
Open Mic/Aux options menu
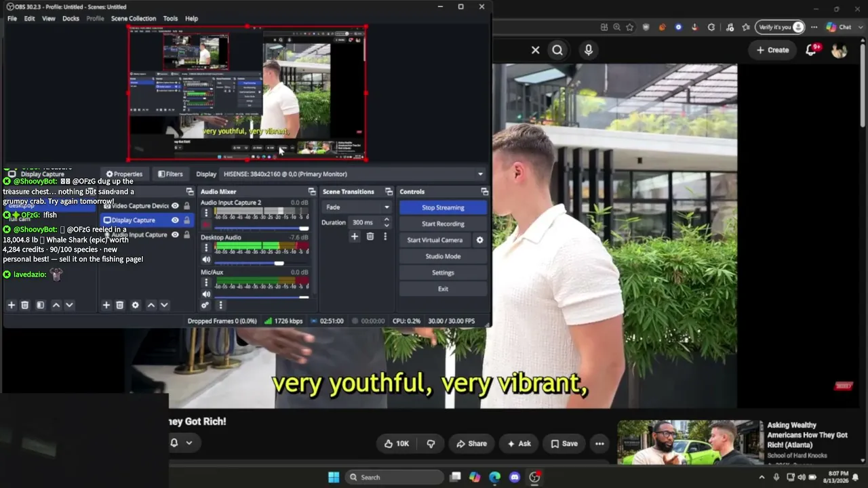pos(206,283)
